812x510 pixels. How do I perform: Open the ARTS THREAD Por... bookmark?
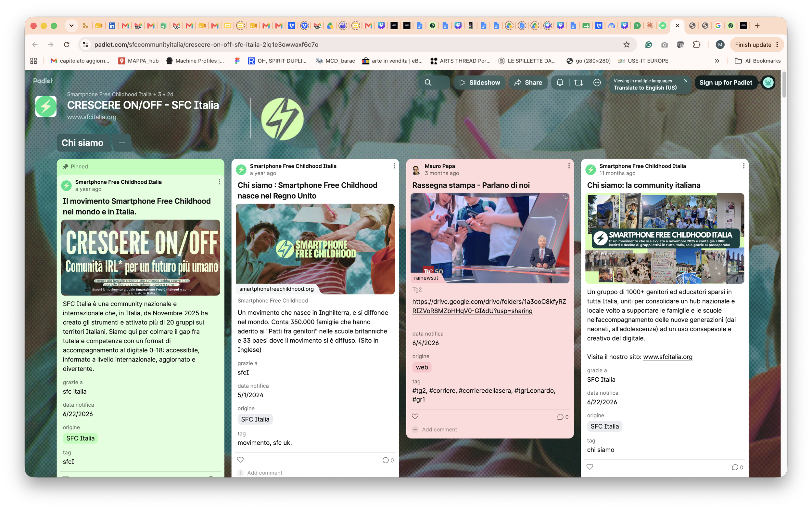[x=460, y=61]
